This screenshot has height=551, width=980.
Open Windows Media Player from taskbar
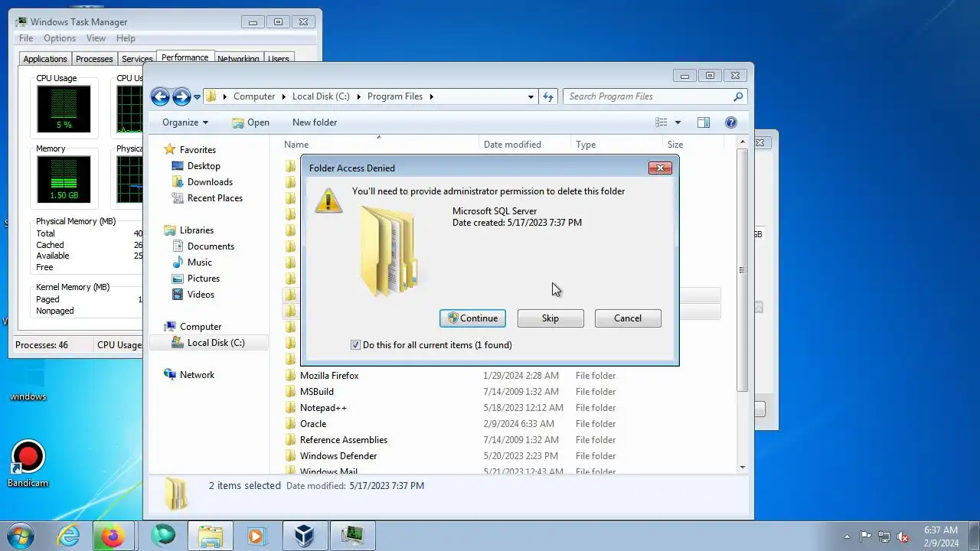pyautogui.click(x=257, y=536)
